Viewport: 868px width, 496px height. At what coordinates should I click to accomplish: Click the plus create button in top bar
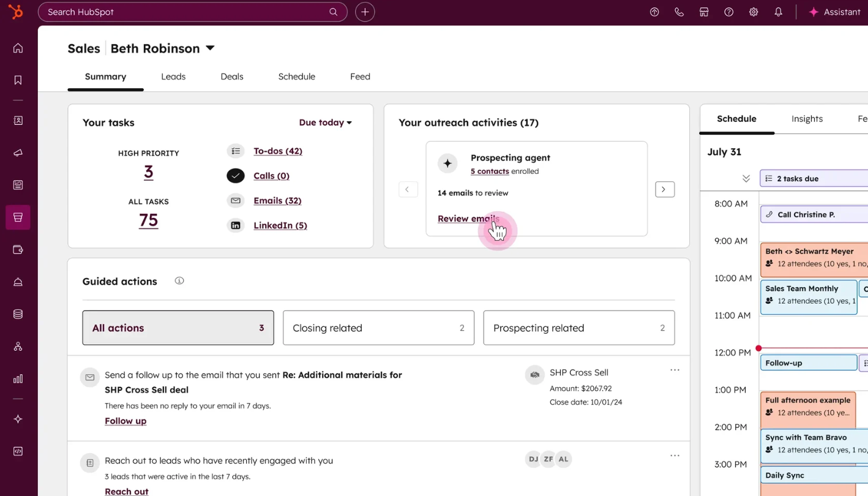[x=365, y=12]
